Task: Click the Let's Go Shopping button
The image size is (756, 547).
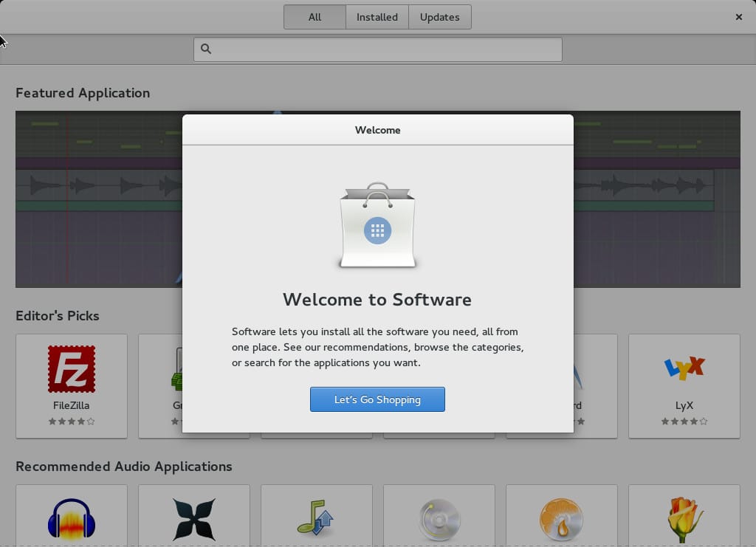Action: click(377, 399)
